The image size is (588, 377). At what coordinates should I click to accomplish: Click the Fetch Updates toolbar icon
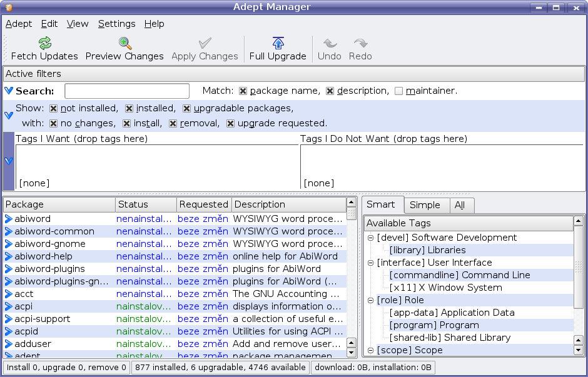click(45, 43)
